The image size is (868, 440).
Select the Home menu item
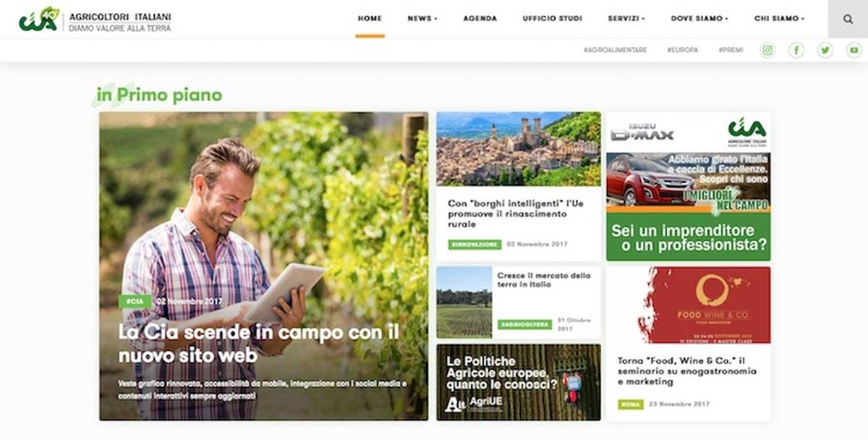click(x=370, y=18)
